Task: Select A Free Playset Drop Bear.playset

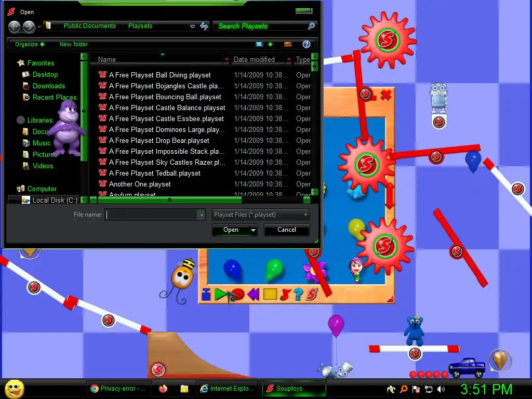Action: click(x=159, y=140)
